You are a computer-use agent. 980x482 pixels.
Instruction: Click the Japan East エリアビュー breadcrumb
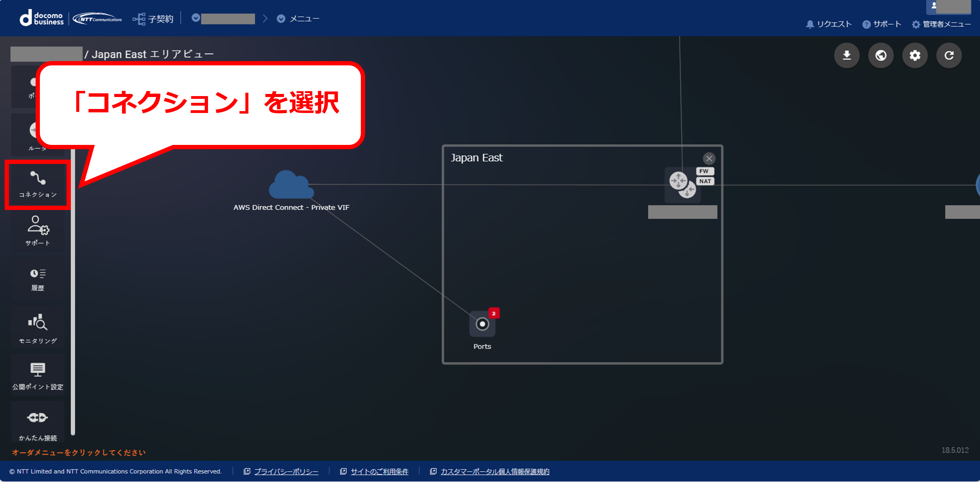pos(152,54)
